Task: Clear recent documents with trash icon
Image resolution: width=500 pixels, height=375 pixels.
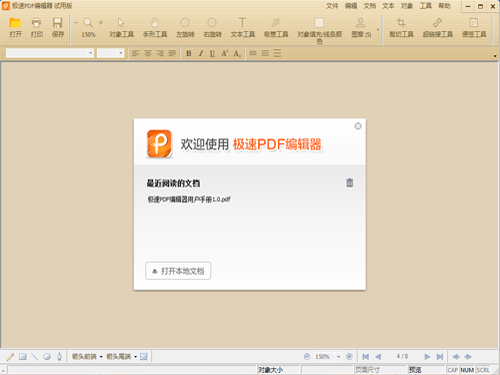Action: tap(349, 183)
